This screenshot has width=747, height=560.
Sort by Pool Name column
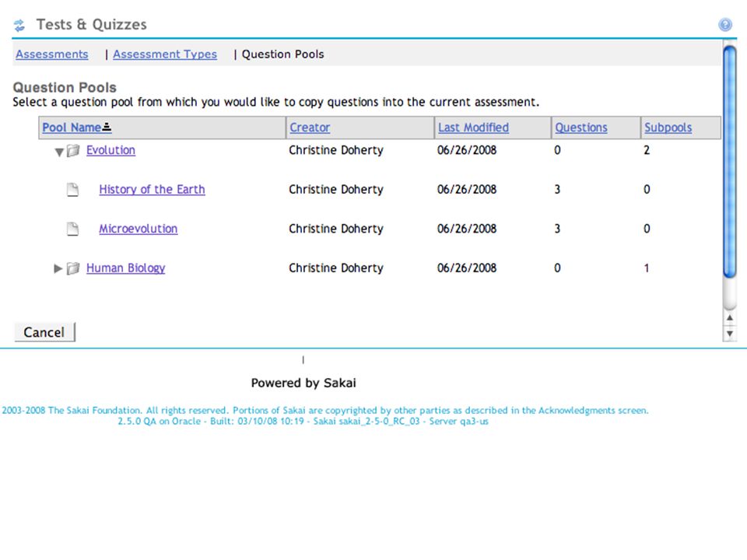[x=72, y=128]
